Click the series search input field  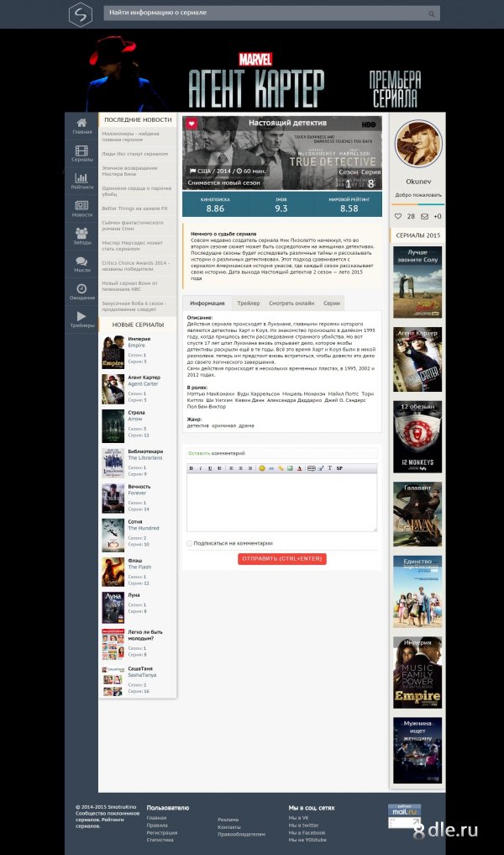(x=265, y=13)
